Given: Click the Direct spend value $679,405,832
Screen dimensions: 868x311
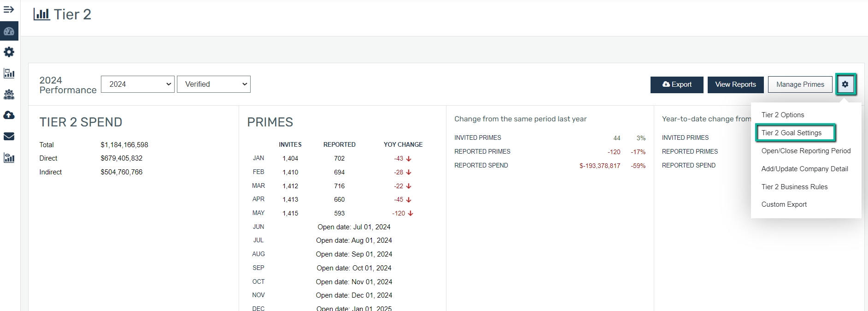Looking at the screenshot, I should (x=122, y=158).
